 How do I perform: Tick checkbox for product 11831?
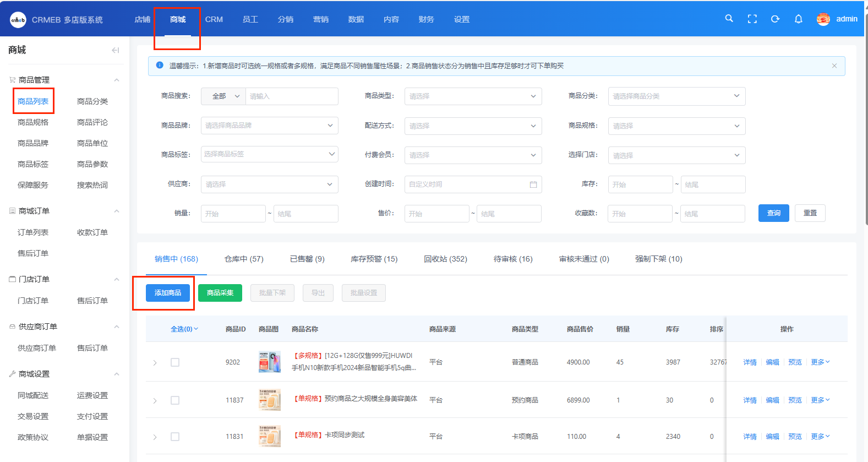coord(175,437)
